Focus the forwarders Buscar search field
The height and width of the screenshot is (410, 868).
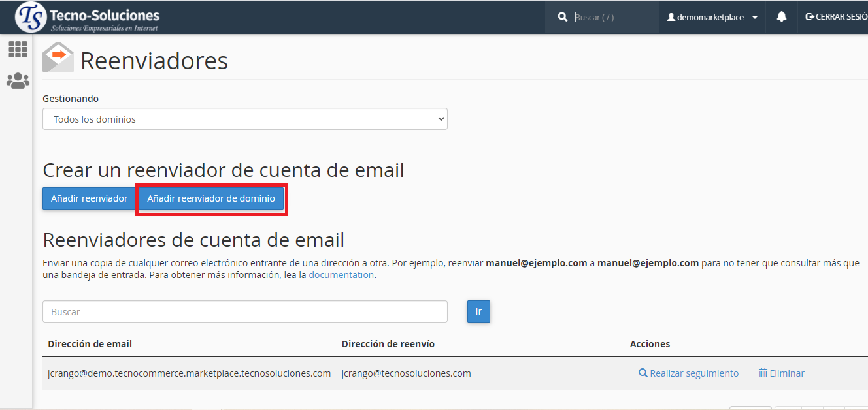coord(245,312)
